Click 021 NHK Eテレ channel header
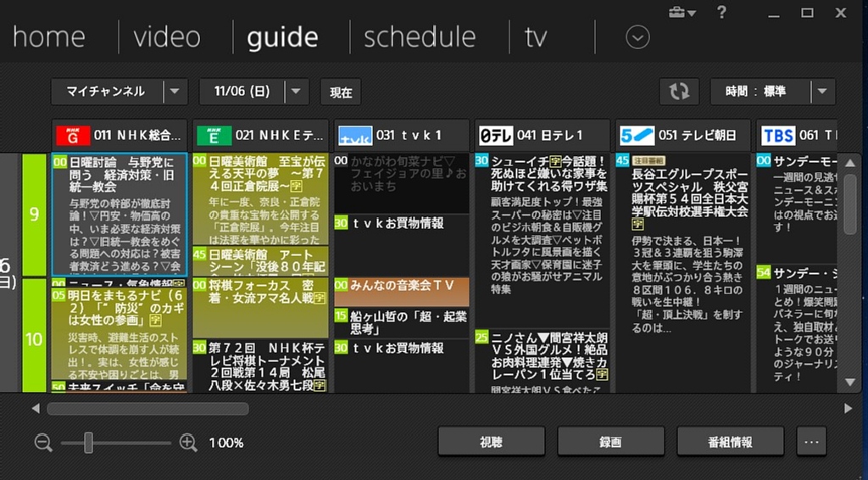This screenshot has height=480, width=868. 260,135
